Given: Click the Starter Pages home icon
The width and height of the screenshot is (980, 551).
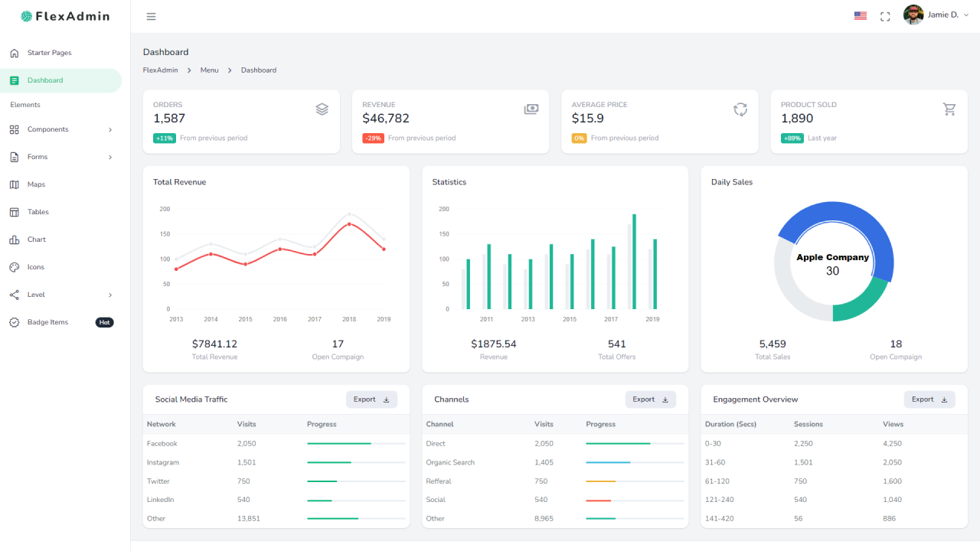Looking at the screenshot, I should 14,53.
